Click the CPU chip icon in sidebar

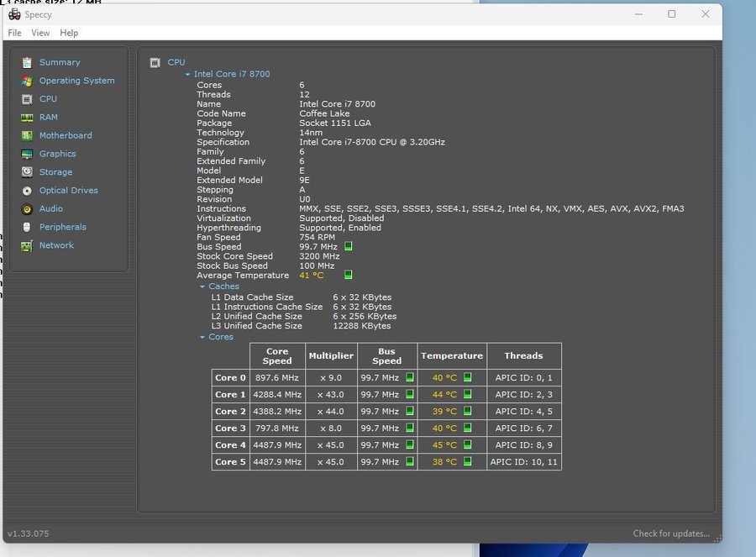pos(27,99)
